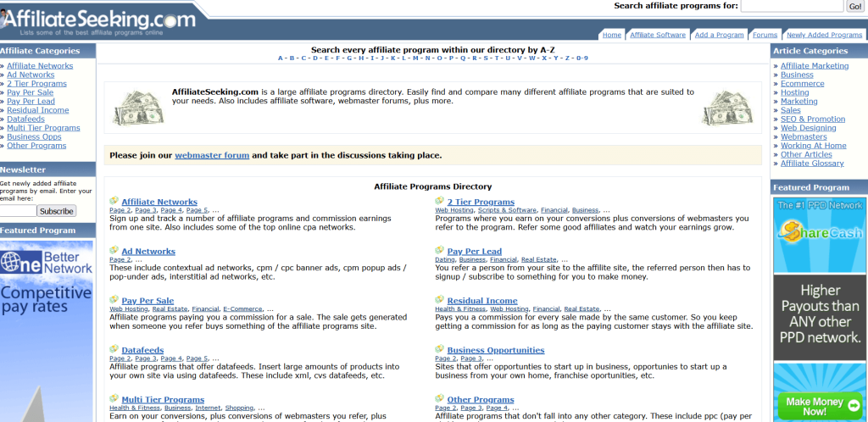Open Hosting article category

[795, 92]
